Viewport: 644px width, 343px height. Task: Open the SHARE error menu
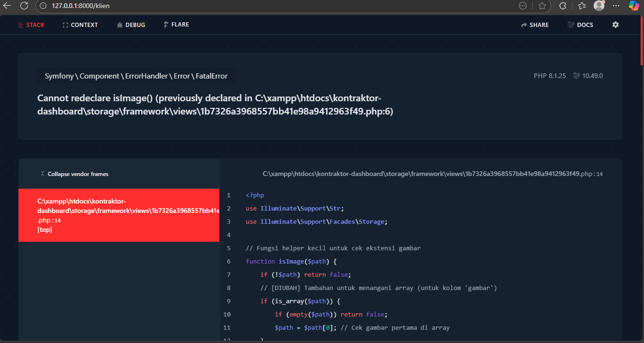point(535,25)
